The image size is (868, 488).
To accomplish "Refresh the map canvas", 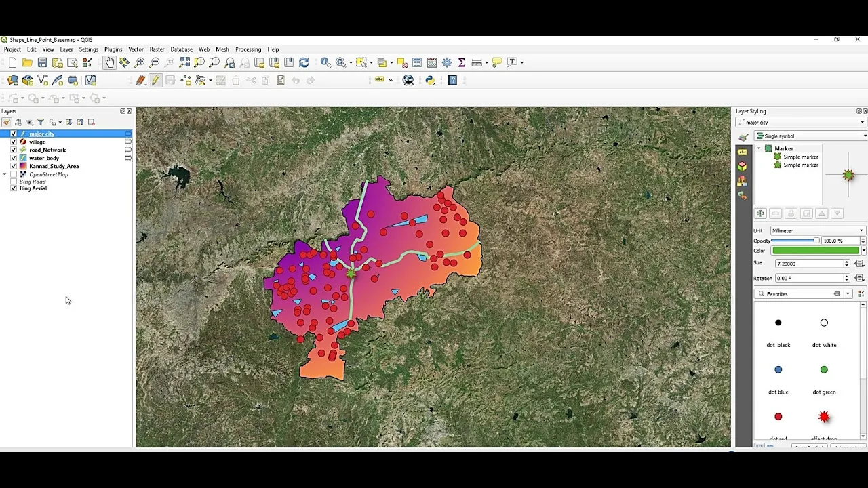I will pos(304,62).
